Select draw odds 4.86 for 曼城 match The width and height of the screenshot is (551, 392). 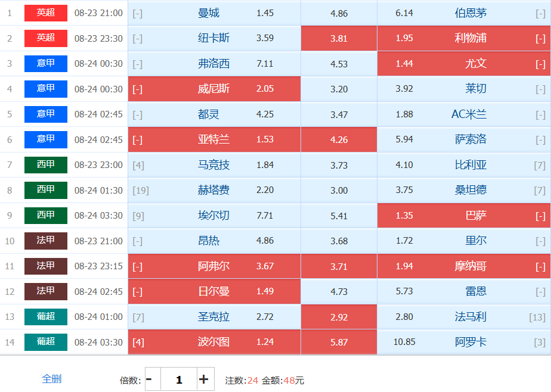click(339, 13)
